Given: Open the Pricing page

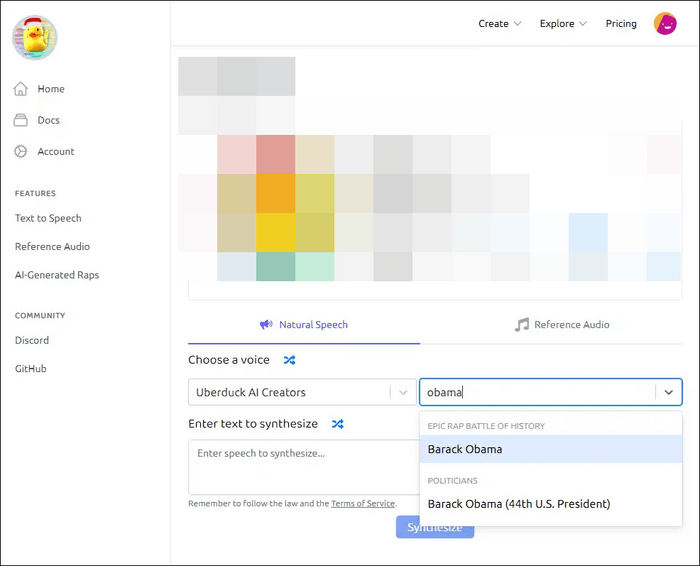Looking at the screenshot, I should click(621, 24).
